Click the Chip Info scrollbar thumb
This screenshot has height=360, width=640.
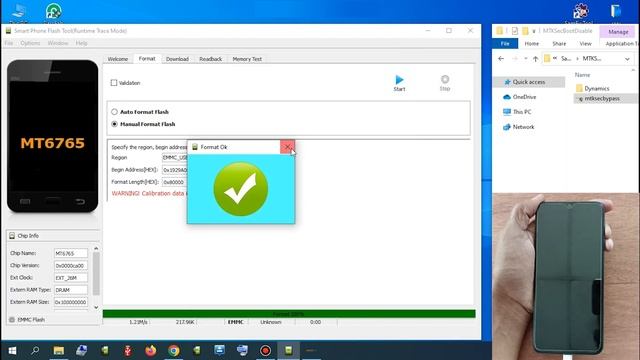(x=96, y=273)
